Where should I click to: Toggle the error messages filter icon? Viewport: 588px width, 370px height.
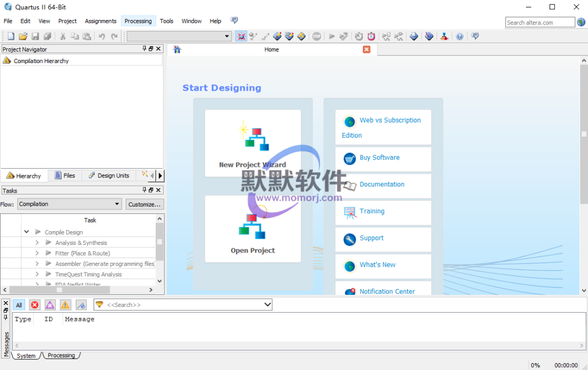tap(34, 305)
